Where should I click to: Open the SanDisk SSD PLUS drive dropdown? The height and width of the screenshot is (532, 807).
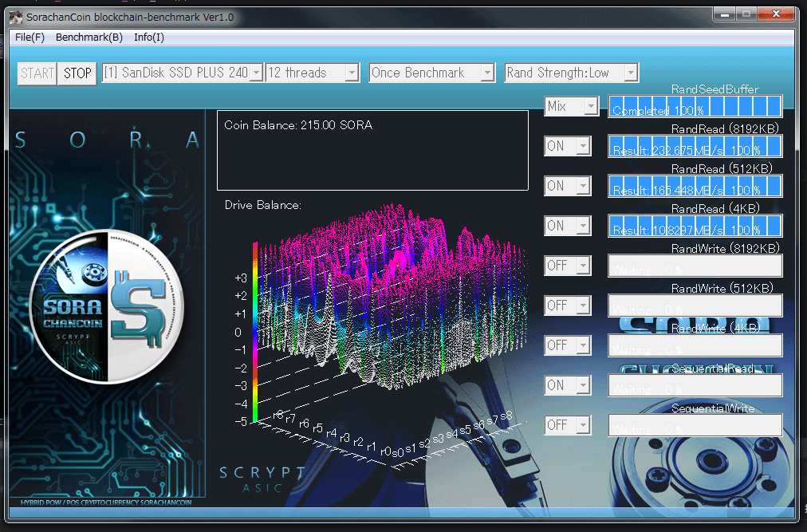183,73
